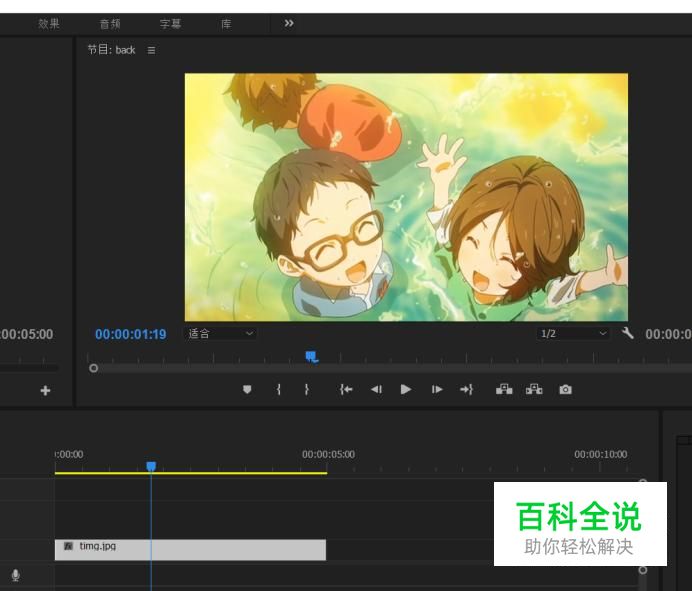Open the 1/2 playback resolution dropdown
Viewport: 692px width, 591px height.
[573, 333]
